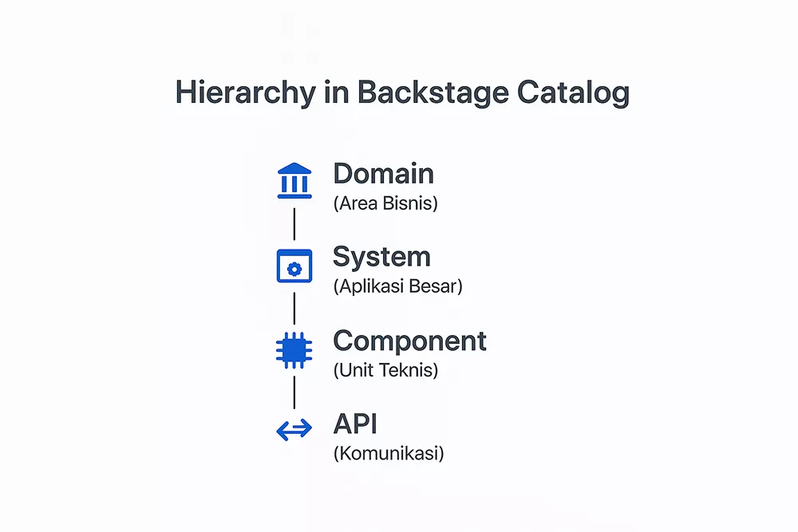This screenshot has height=532, width=798.
Task: Click the Hierarchy in Backstage Catalog title
Action: 402,93
